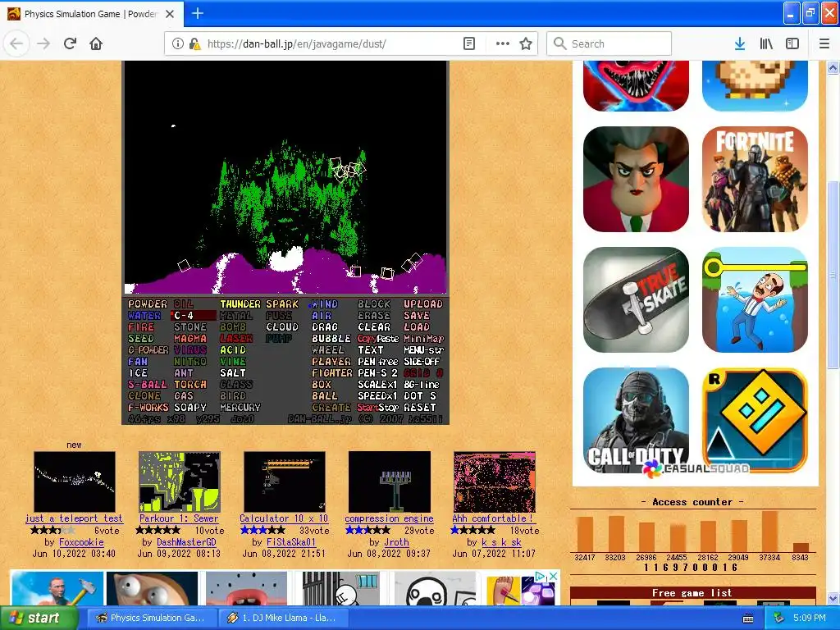Open page actions three-dot menu
The height and width of the screenshot is (630, 840).
(x=503, y=43)
